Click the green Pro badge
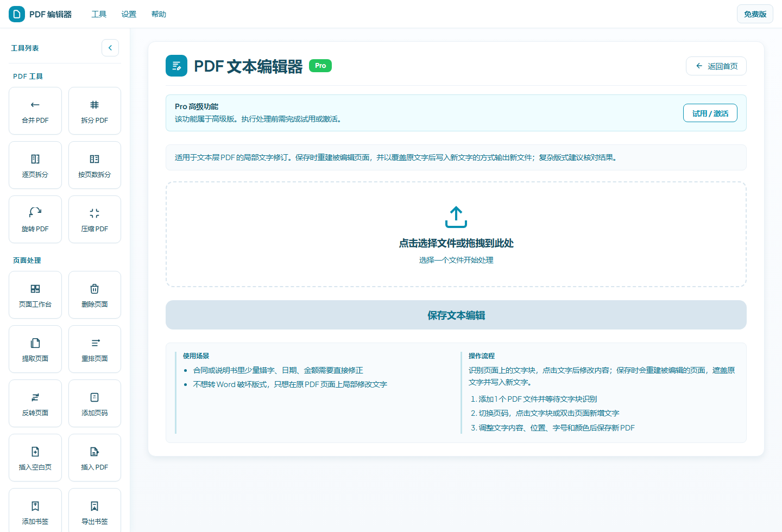782x532 pixels. (x=320, y=66)
